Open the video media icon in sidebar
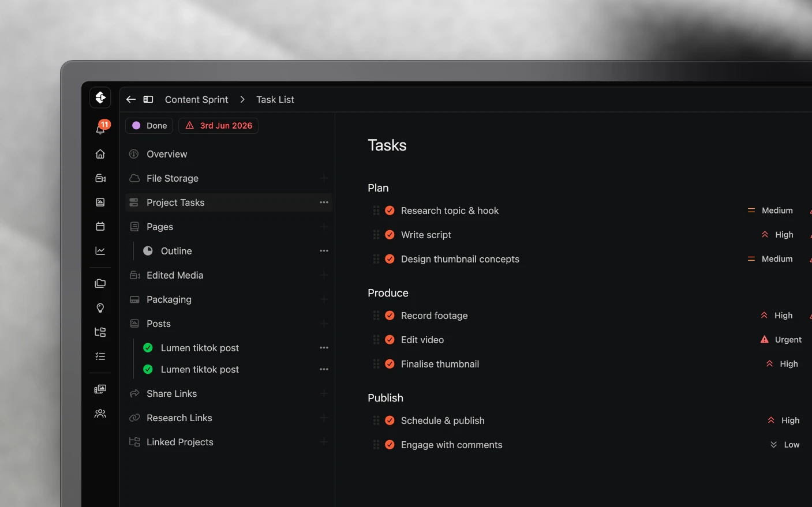The image size is (812, 507). [100, 178]
